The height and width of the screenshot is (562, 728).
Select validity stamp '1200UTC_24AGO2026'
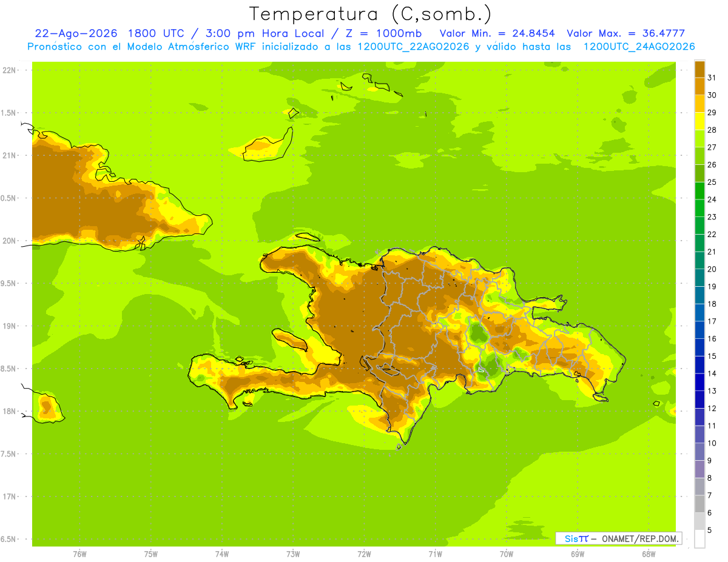tap(639, 47)
